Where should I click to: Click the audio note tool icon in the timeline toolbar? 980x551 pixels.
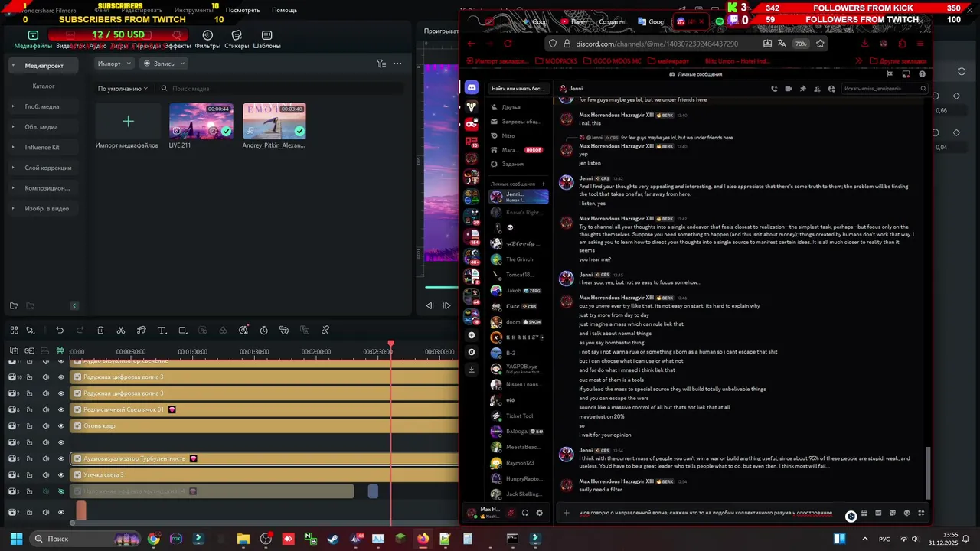tap(141, 330)
